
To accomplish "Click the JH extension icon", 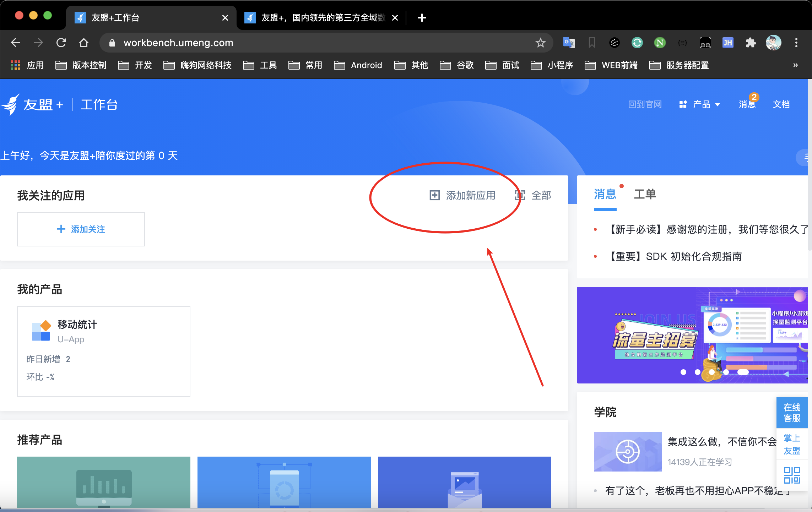I will click(728, 43).
